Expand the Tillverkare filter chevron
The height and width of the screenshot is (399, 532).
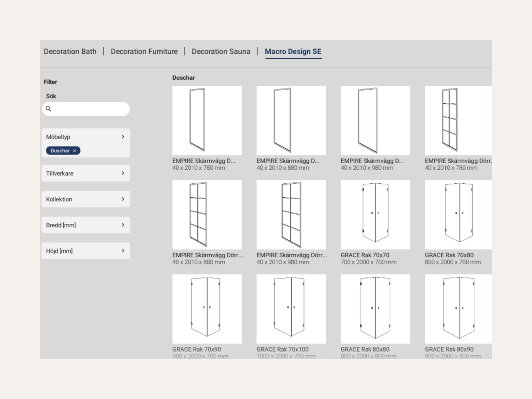coord(123,173)
